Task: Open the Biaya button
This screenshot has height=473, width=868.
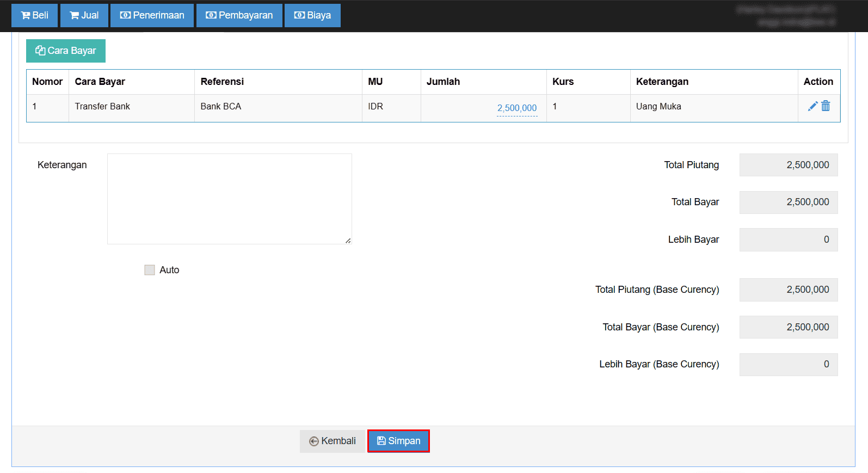Action: [312, 15]
